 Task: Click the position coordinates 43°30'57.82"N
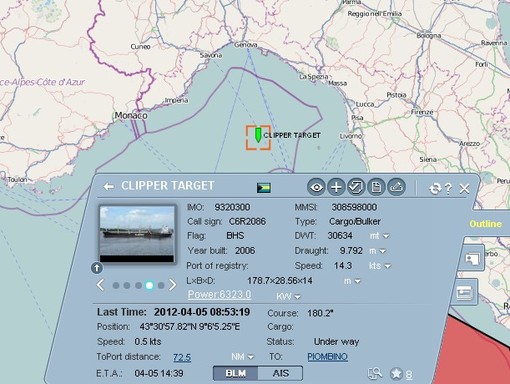pyautogui.click(x=190, y=327)
